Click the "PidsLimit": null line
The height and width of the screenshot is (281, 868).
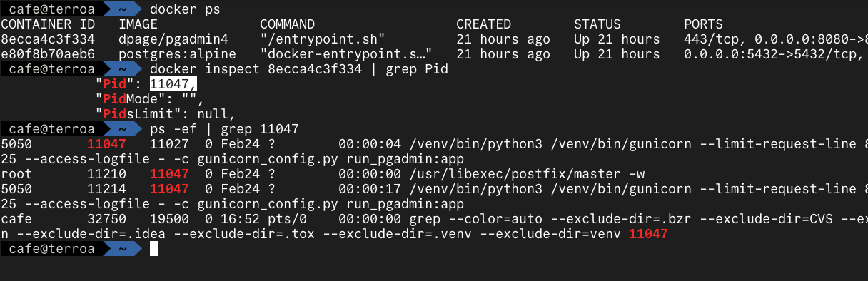[x=165, y=114]
